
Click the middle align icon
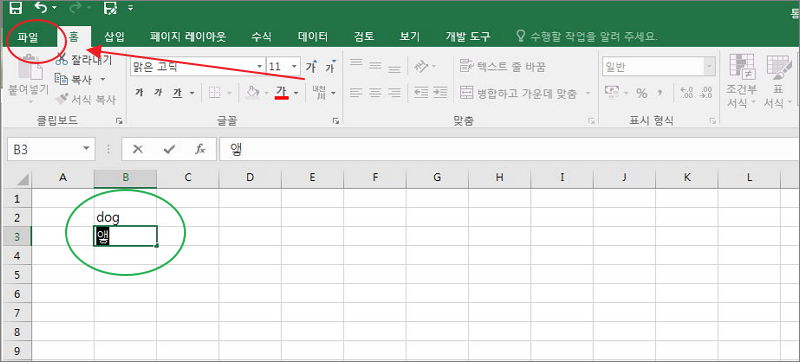[376, 66]
